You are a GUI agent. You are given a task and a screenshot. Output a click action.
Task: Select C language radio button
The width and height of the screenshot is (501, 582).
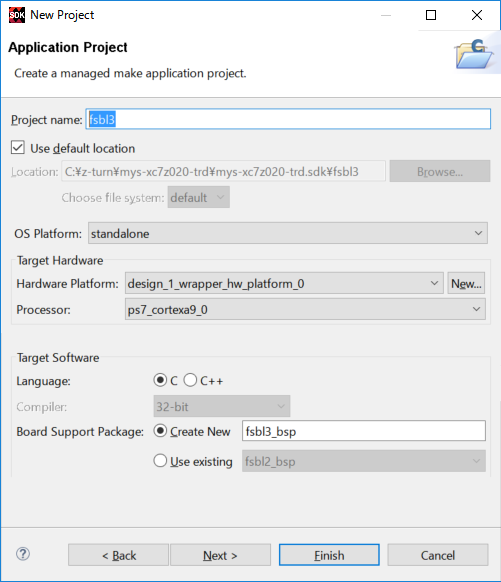[160, 380]
